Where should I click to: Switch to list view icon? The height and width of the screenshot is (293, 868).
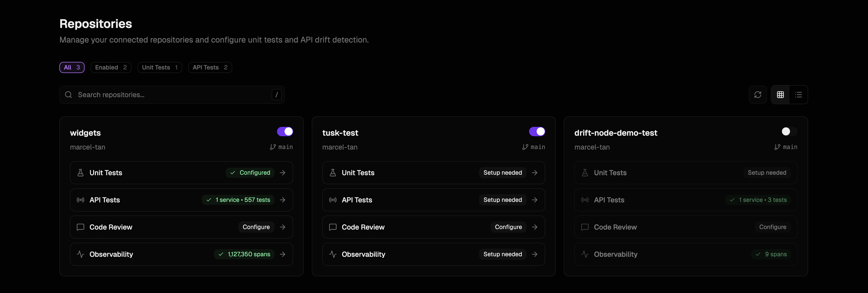point(799,95)
